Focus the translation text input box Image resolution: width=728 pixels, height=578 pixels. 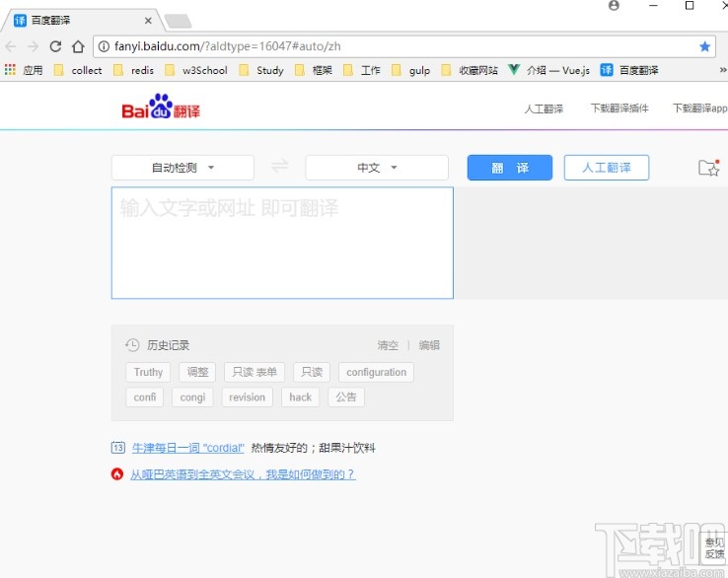click(282, 243)
